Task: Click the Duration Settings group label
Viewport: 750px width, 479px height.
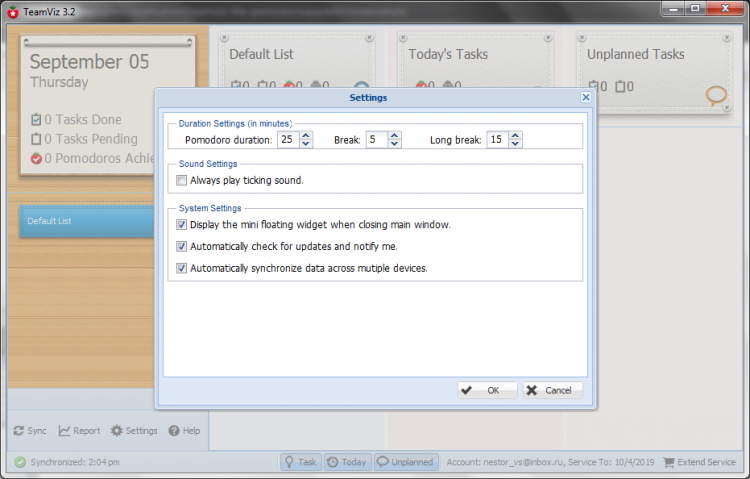Action: (235, 123)
